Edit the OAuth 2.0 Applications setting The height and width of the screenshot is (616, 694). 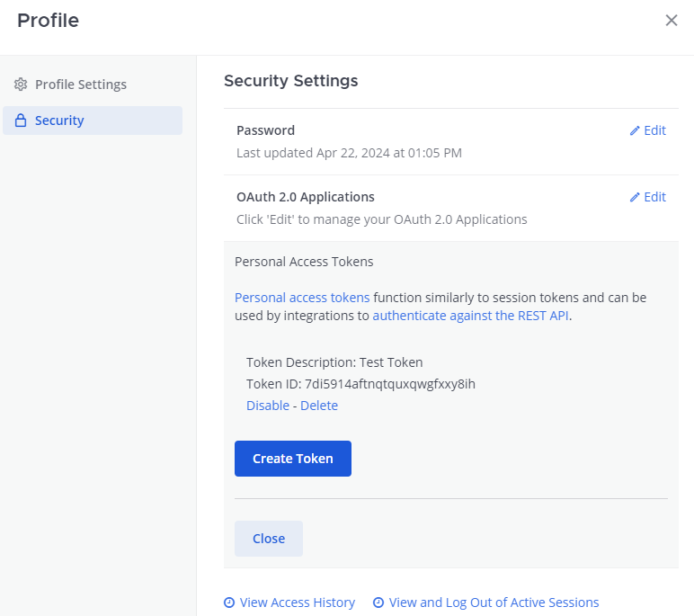point(654,197)
